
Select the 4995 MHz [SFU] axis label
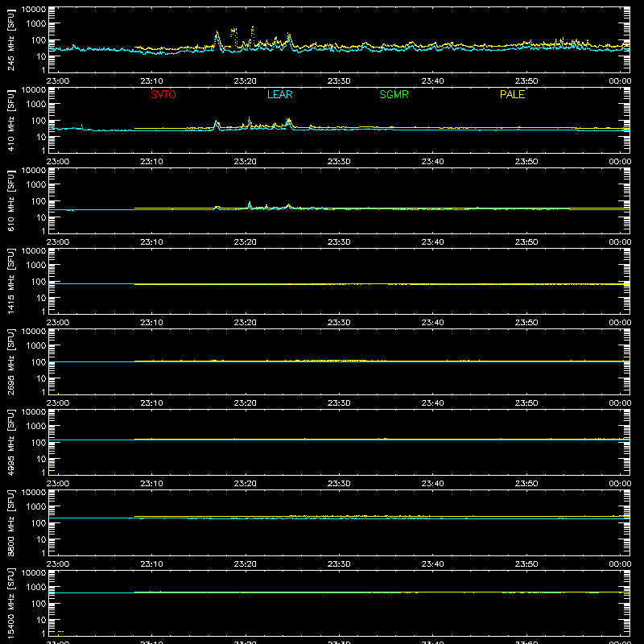click(11, 442)
